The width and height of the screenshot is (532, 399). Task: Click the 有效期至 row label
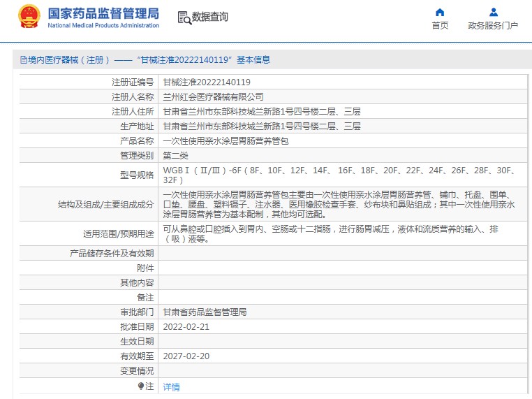(137, 356)
